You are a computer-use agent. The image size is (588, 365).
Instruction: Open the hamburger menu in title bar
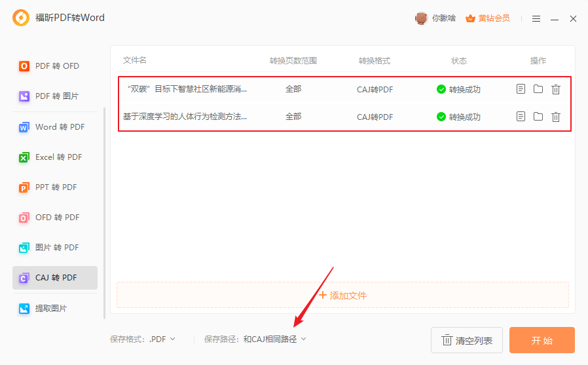[x=536, y=19]
